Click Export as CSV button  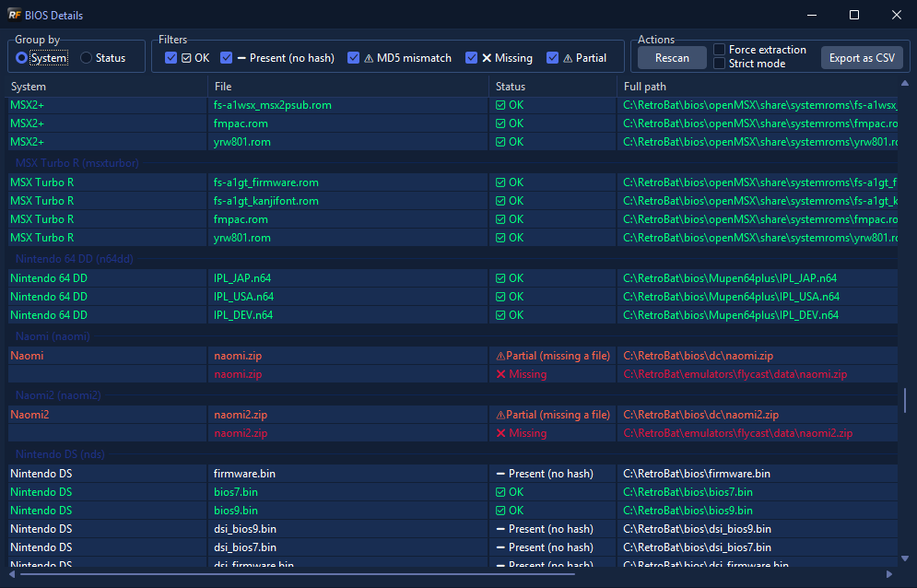click(x=862, y=57)
